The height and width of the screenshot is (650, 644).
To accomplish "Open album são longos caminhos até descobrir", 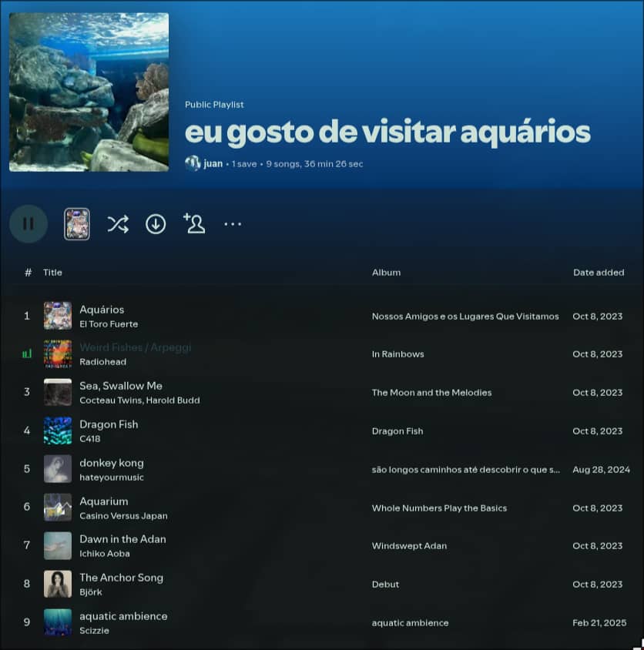I will (466, 470).
